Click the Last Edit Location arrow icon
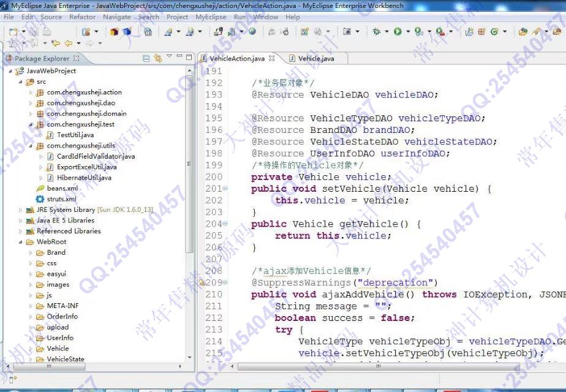This screenshot has width=566, height=392. pyautogui.click(x=55, y=43)
